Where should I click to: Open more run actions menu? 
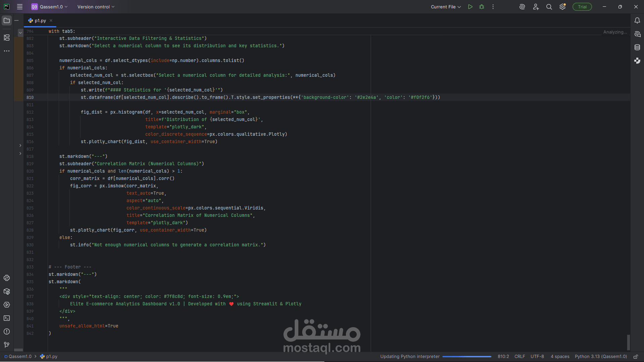tap(493, 7)
